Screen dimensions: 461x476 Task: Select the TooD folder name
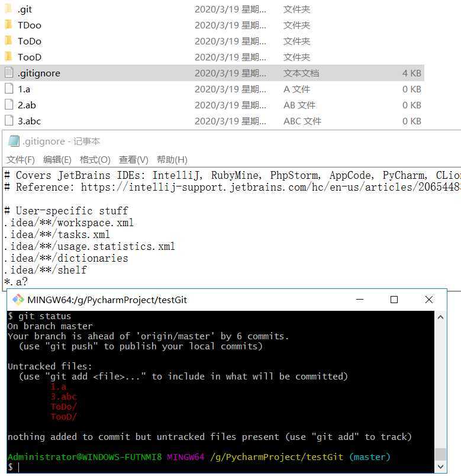pos(30,57)
